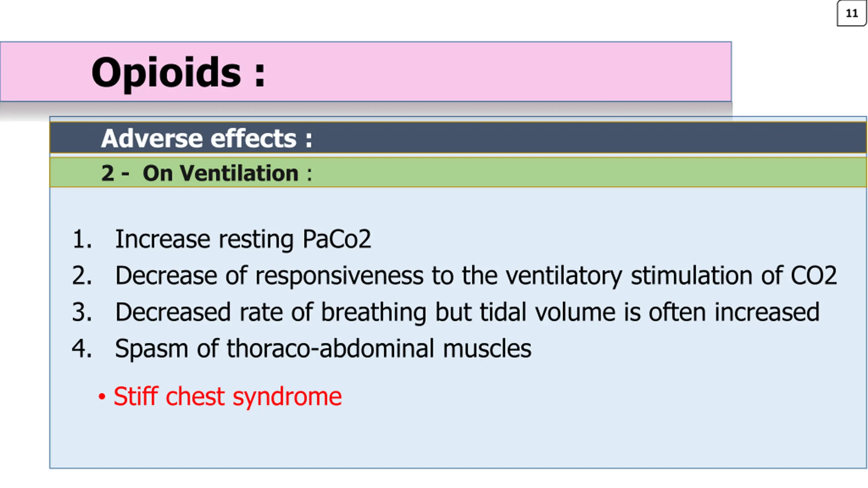
Task: Click the word 'PaCo2' in item one
Action: (x=337, y=239)
